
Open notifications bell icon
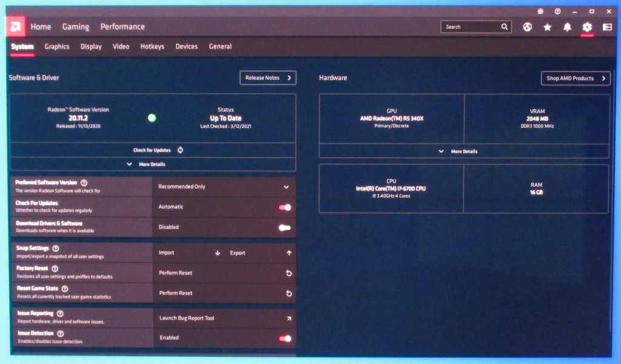coord(567,27)
